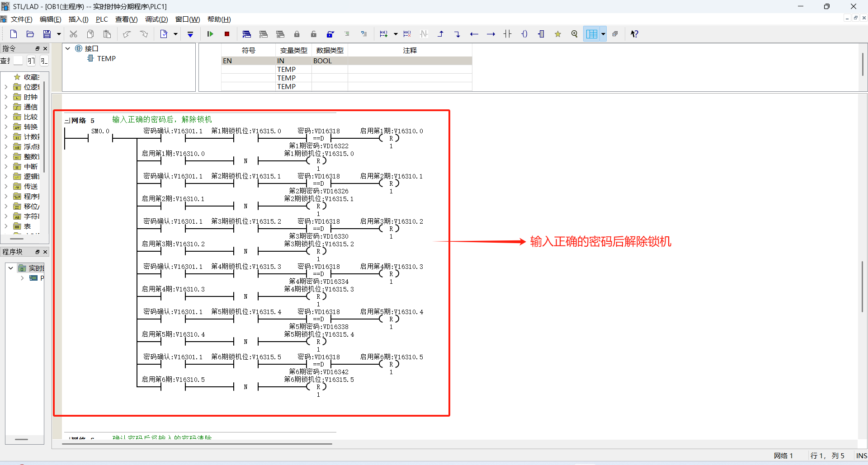Open the 查看(V) menu
Screen dimensions: 868x465
(x=127, y=19)
